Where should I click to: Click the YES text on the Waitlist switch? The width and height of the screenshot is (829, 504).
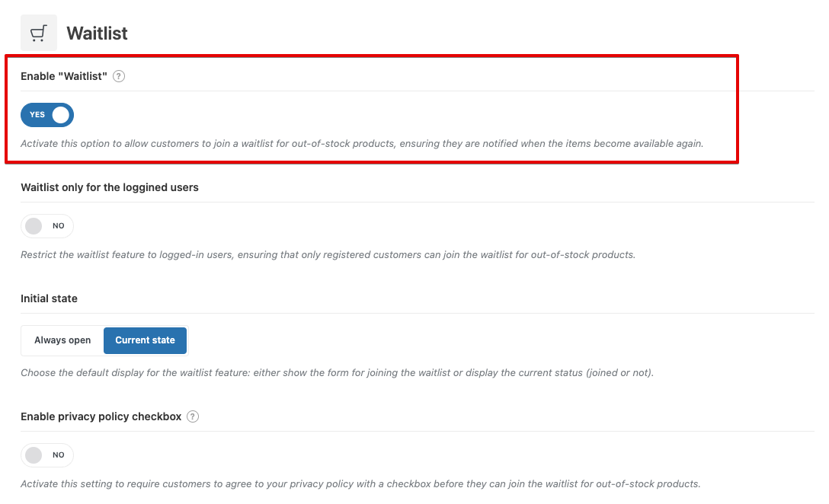click(37, 115)
